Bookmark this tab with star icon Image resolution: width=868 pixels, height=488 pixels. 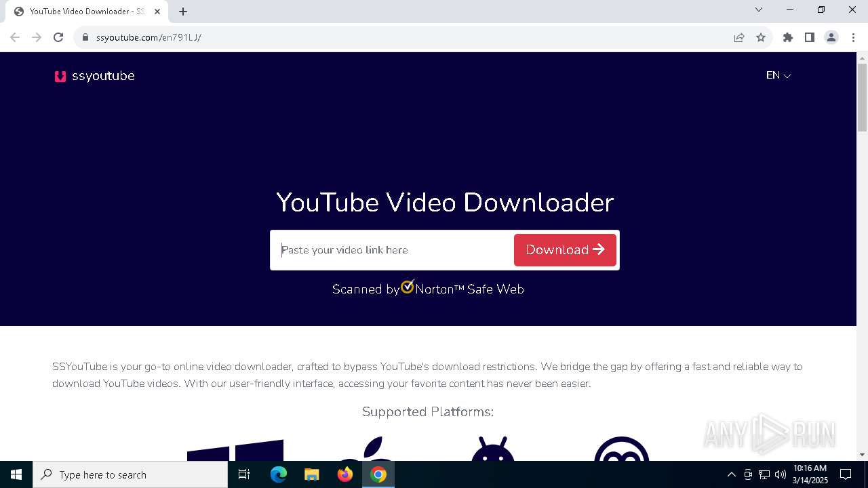(761, 37)
